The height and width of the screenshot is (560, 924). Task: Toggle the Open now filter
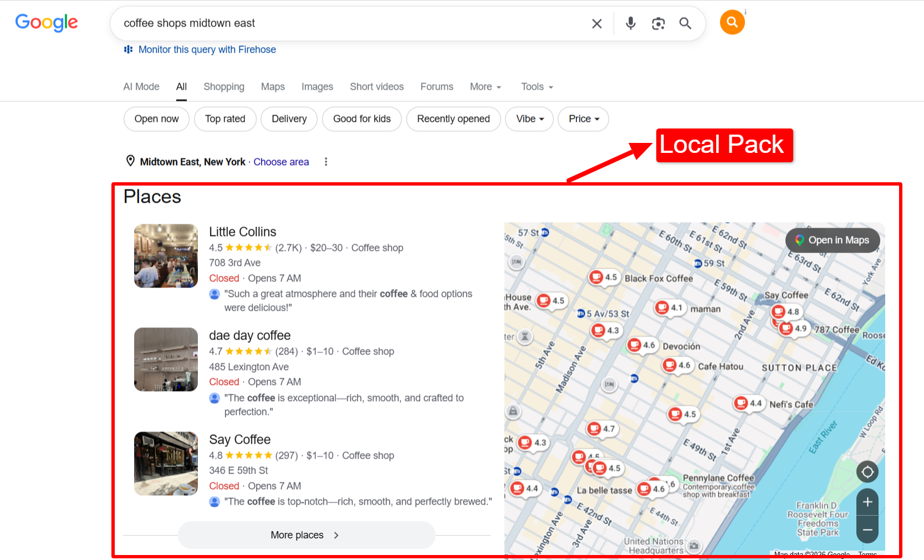coord(156,119)
